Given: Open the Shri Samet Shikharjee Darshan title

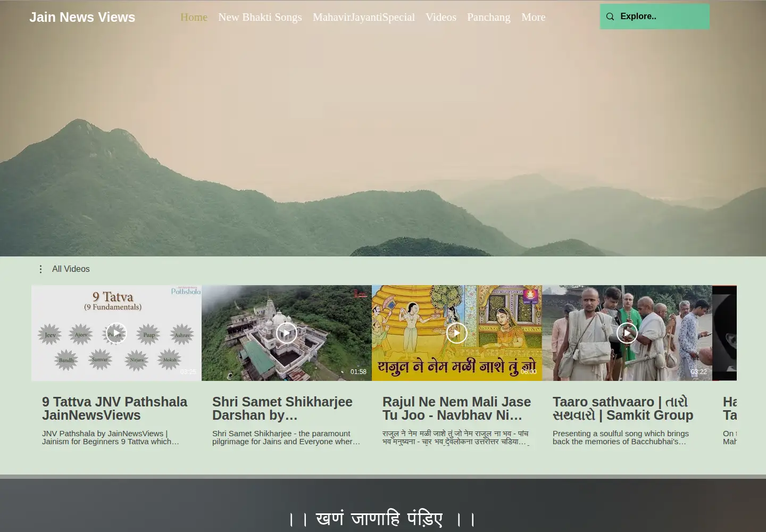Looking at the screenshot, I should click(282, 409).
